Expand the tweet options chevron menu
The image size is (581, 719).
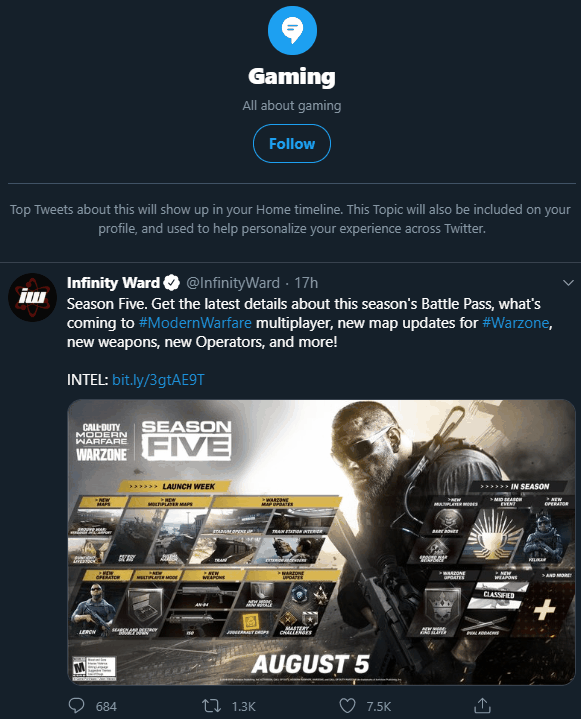tap(568, 283)
